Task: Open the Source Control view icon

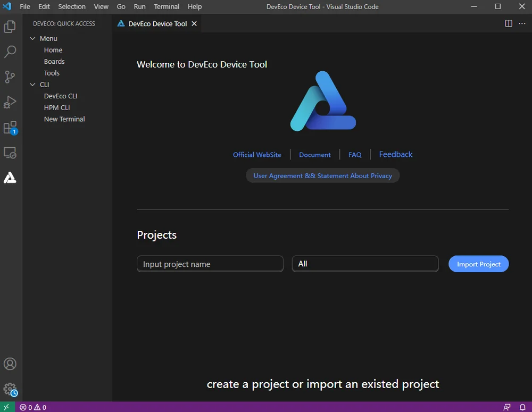Action: pyautogui.click(x=10, y=77)
